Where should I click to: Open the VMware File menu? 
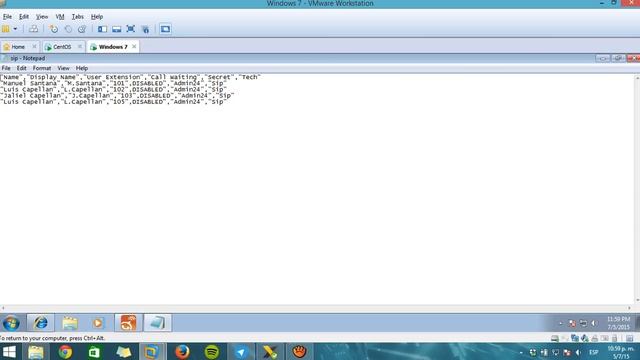click(x=7, y=17)
